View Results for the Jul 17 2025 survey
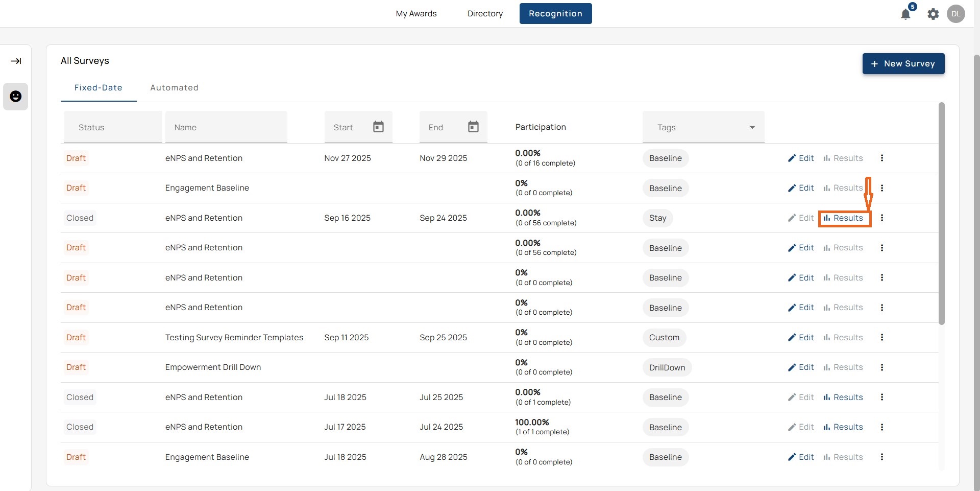Screen dimensions: 980x491 843,427
